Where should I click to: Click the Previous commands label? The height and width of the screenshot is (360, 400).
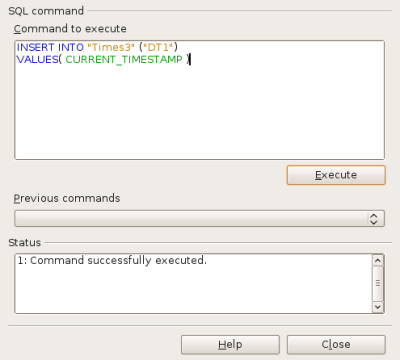point(67,198)
